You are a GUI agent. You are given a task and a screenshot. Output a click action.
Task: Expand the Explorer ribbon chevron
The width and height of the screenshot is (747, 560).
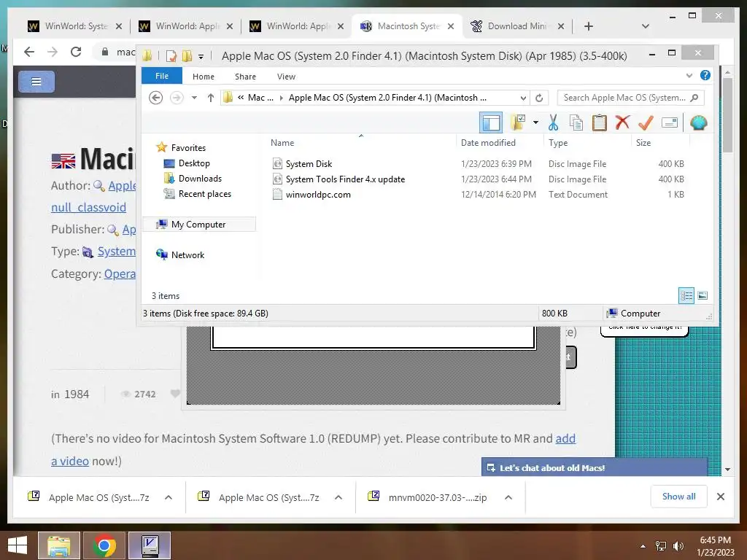(x=689, y=76)
